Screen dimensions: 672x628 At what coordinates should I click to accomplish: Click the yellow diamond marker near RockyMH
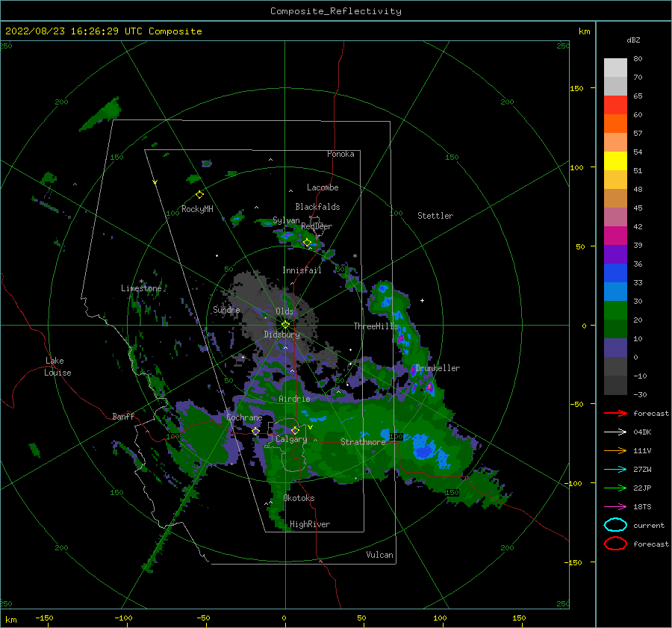(x=199, y=195)
